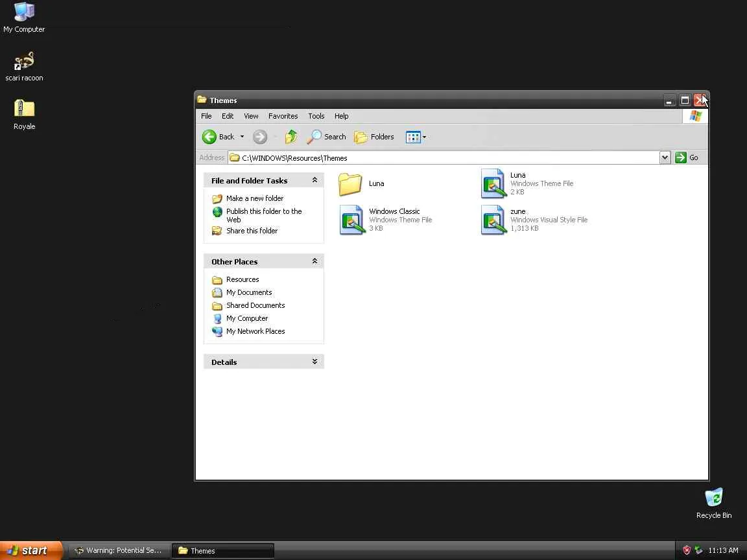Click the Windows flag logo in menu bar

click(x=696, y=116)
